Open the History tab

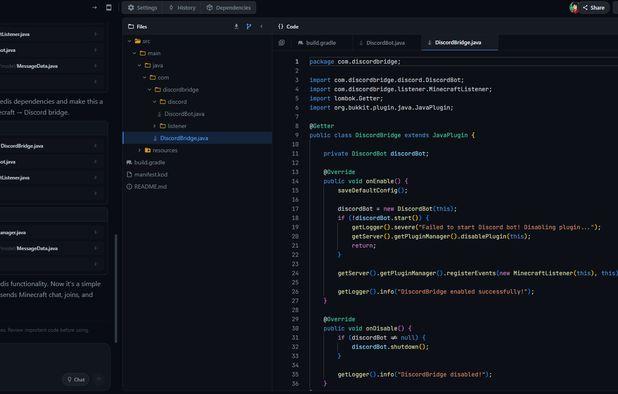point(182,7)
